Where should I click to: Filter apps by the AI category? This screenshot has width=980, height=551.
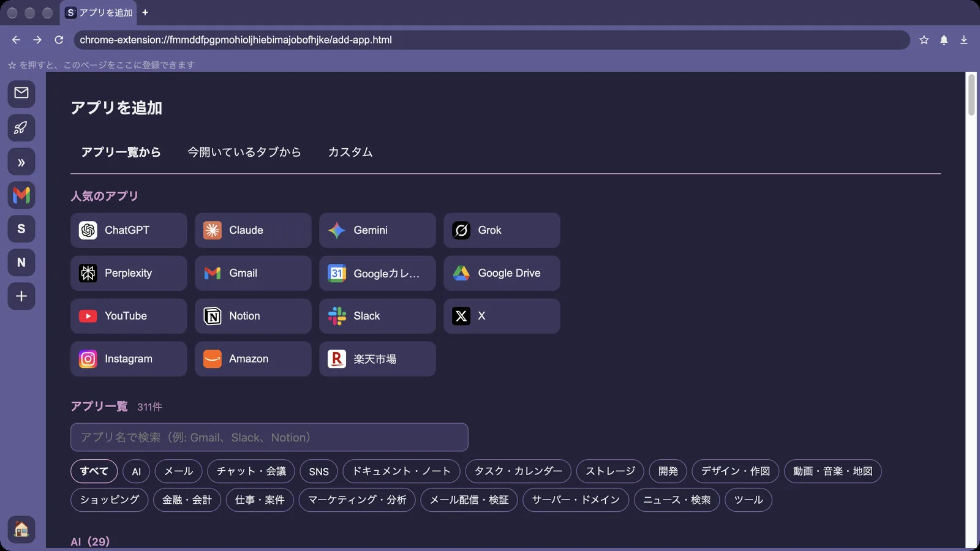(137, 471)
